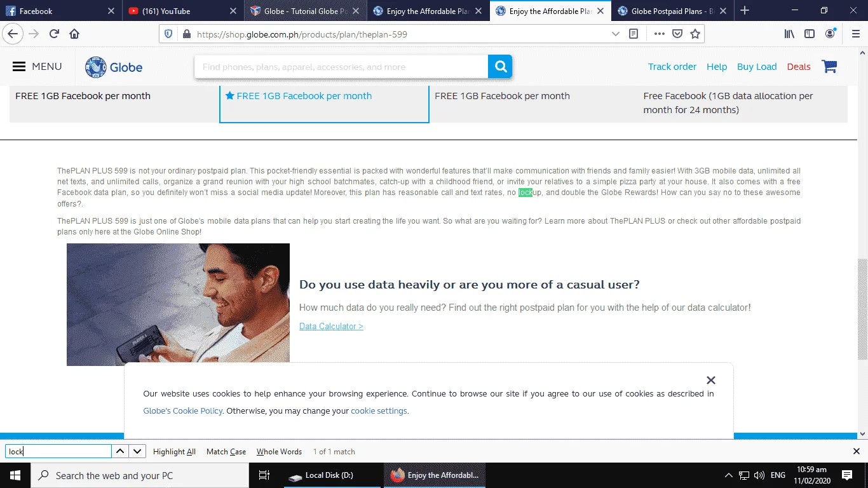Close the YouTube tab
The image size is (868, 488).
[x=233, y=11]
